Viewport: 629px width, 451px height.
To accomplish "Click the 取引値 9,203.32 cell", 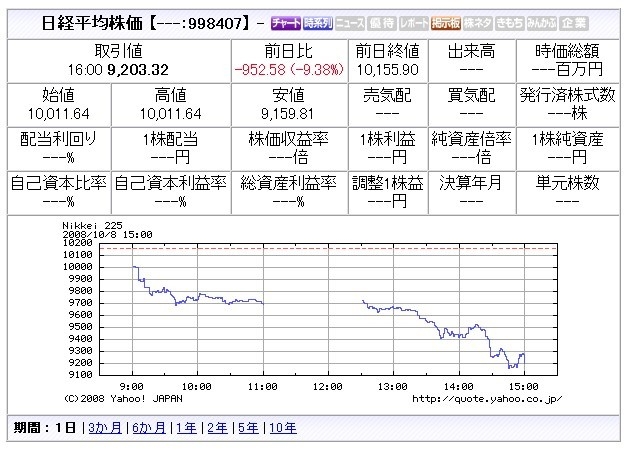I will pos(119,61).
